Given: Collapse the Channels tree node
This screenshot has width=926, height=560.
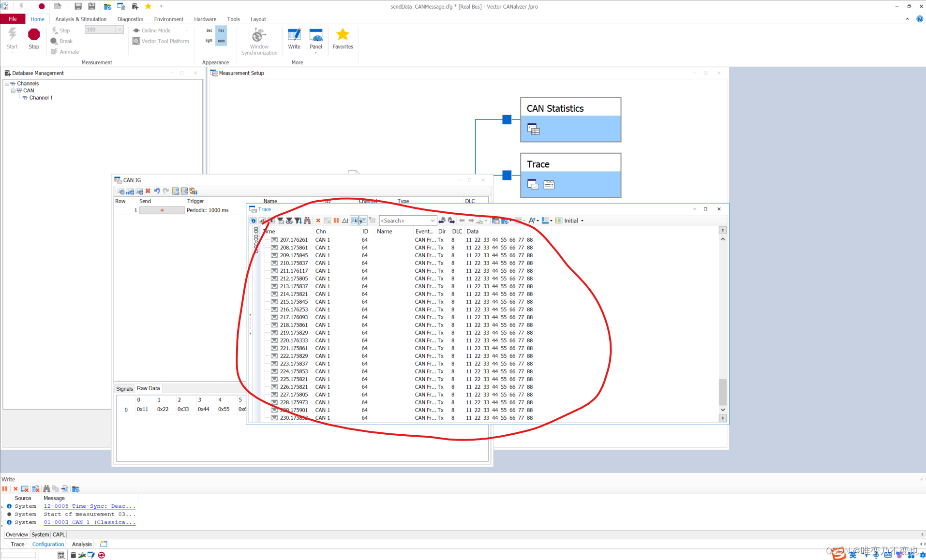Looking at the screenshot, I should pos(7,84).
